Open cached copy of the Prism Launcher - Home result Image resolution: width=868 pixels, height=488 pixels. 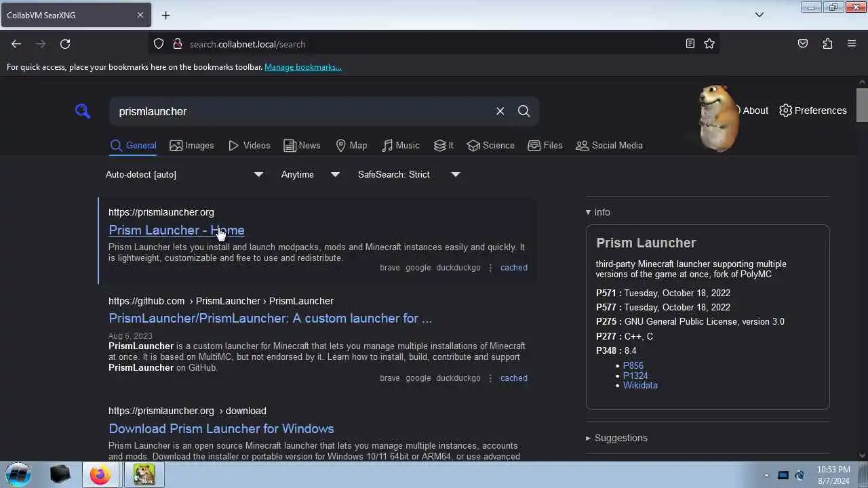pos(513,268)
